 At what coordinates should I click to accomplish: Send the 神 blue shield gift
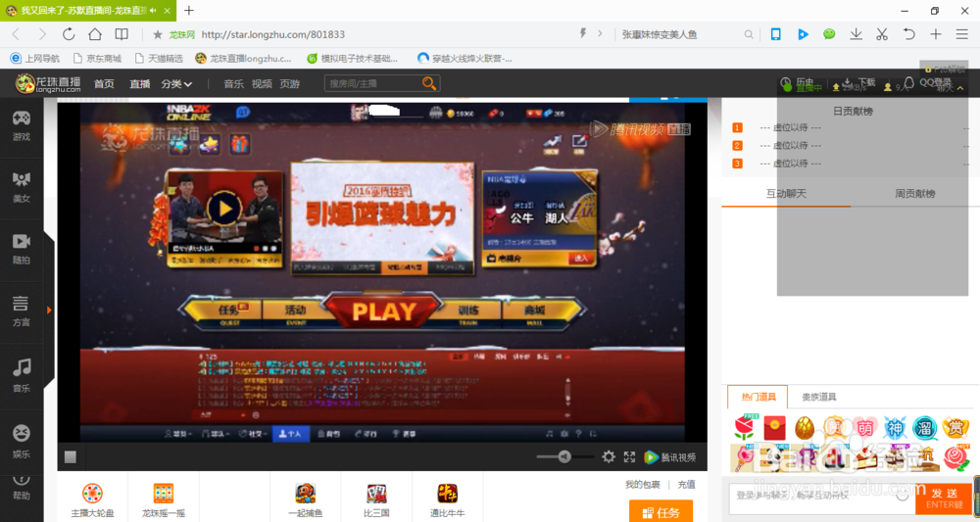coord(895,428)
